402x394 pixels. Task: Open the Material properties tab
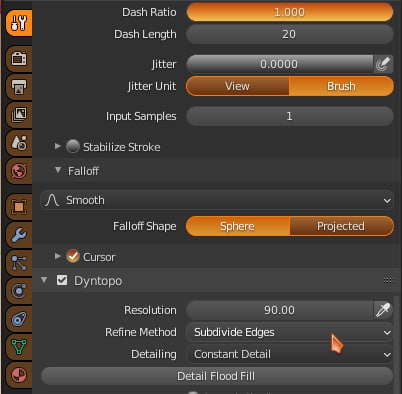pyautogui.click(x=19, y=375)
